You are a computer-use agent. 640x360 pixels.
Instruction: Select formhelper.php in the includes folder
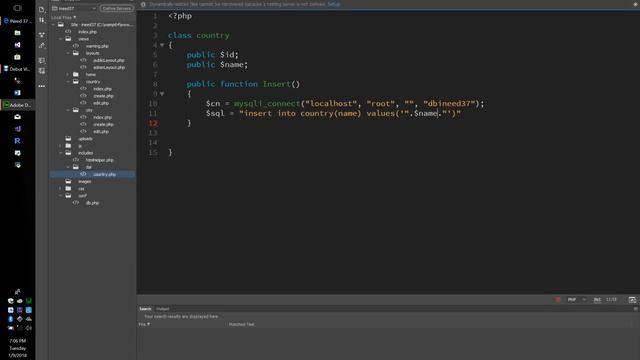pos(100,160)
